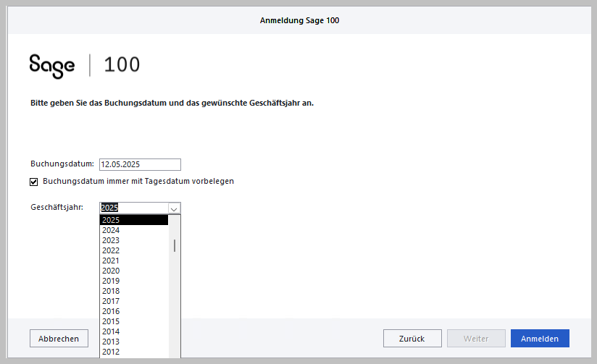Go back with the Zurück button
This screenshot has height=364, width=597.
pos(412,338)
